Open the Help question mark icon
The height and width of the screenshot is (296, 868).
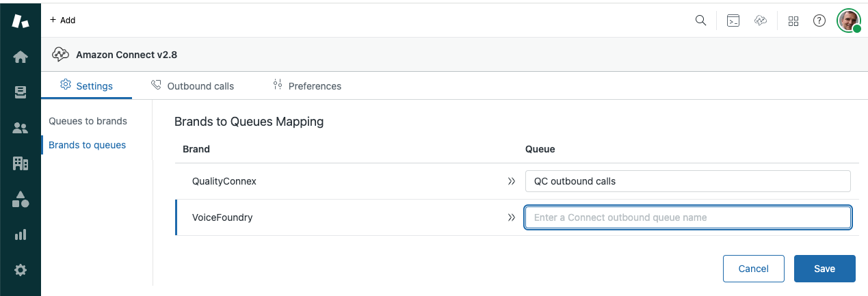(819, 21)
